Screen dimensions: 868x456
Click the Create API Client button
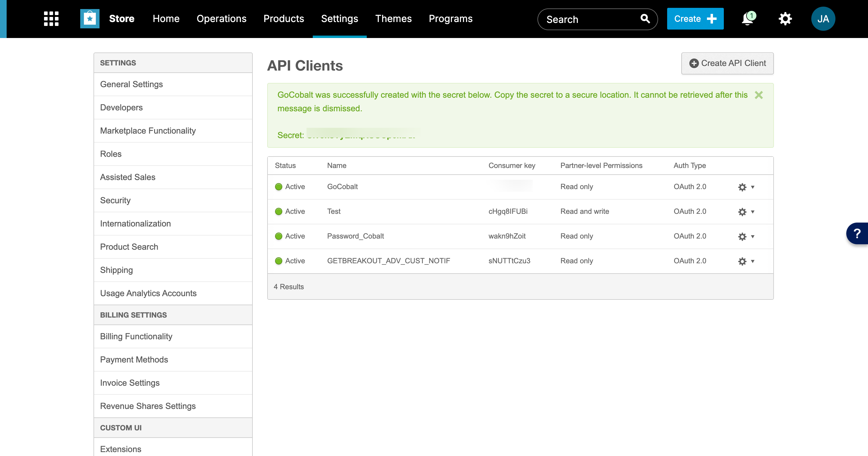[x=727, y=63]
